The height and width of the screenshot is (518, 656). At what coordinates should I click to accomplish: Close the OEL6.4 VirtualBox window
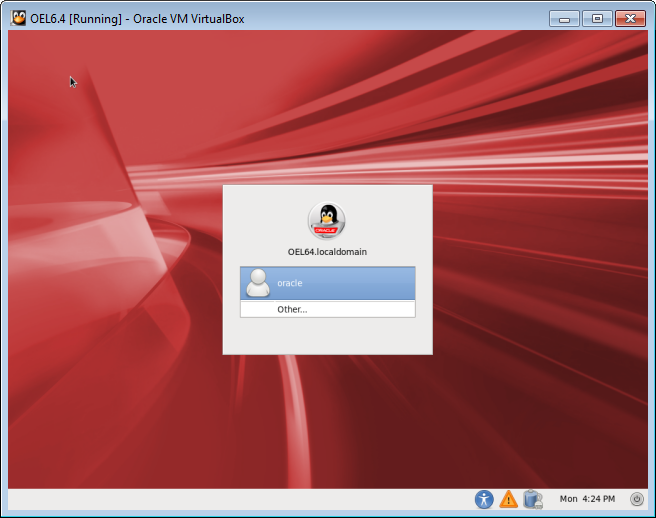click(x=630, y=19)
